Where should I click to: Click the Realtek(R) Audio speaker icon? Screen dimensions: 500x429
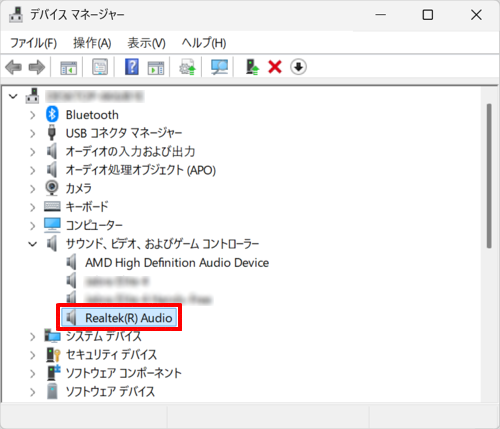coord(71,317)
